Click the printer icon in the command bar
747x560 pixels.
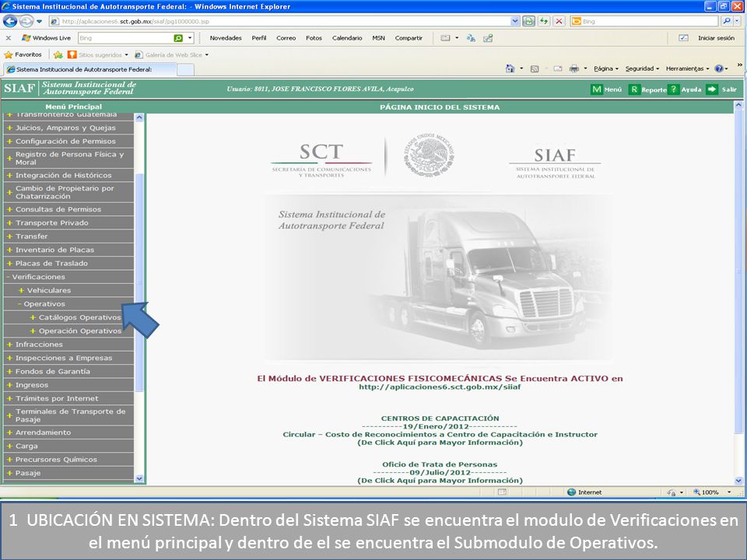[574, 68]
